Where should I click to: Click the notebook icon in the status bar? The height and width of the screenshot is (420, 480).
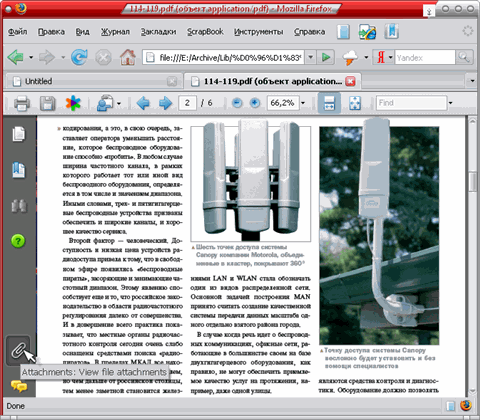pyautogui.click(x=450, y=406)
